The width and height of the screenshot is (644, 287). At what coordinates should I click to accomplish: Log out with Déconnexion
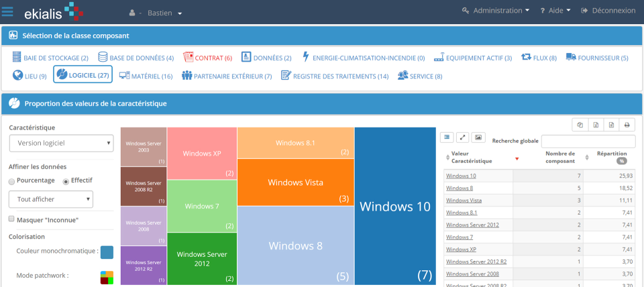(x=608, y=11)
